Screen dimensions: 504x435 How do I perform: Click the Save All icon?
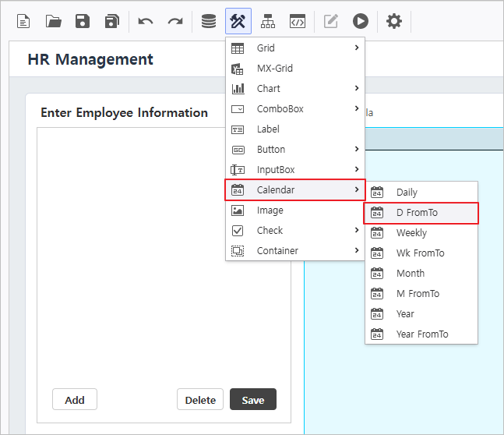(111, 21)
